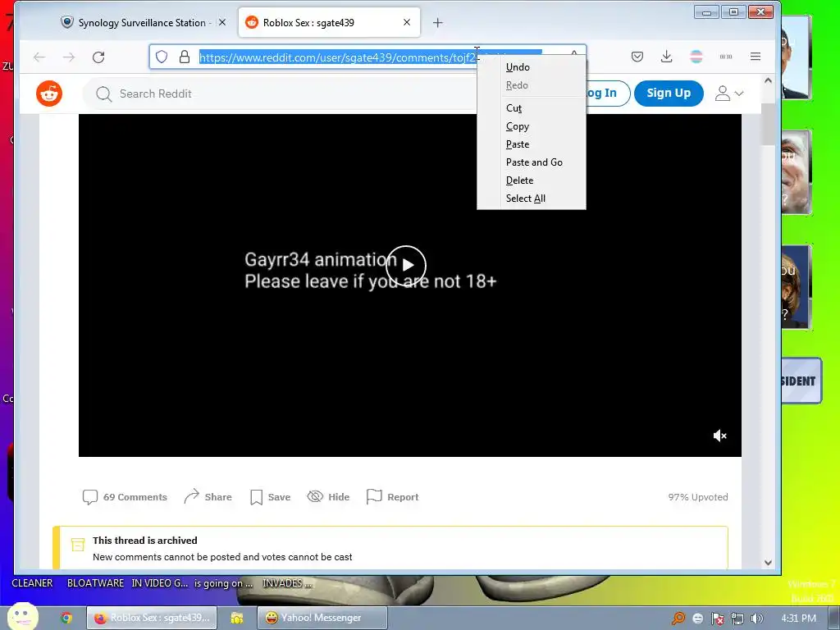This screenshot has height=630, width=840.
Task: Open the tracking protection shield icon
Action: click(162, 57)
